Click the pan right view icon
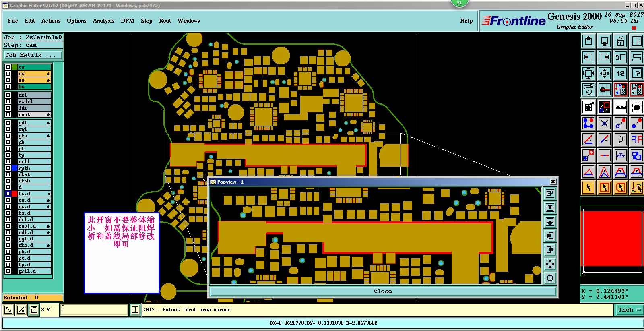The image size is (644, 331). pyautogui.click(x=605, y=57)
